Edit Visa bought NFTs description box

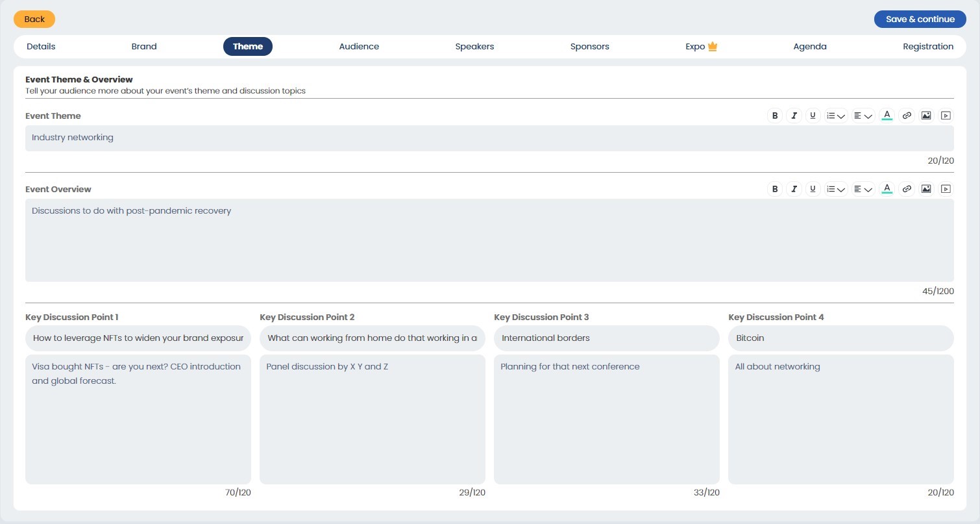coord(138,419)
